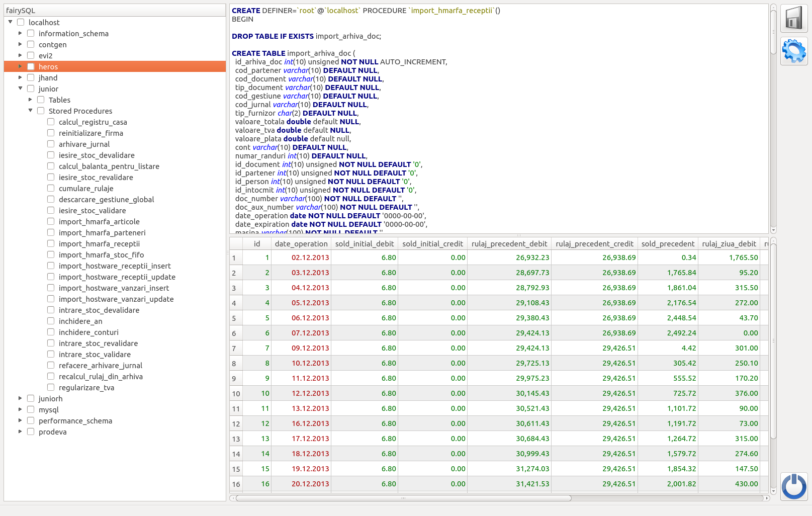Select cell value 2,001.82
Viewport: 812px width, 516px height.
pyautogui.click(x=668, y=484)
